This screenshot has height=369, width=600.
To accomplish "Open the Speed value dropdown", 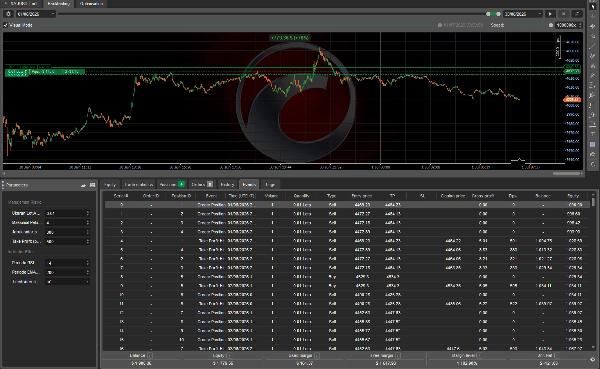I will [580, 25].
